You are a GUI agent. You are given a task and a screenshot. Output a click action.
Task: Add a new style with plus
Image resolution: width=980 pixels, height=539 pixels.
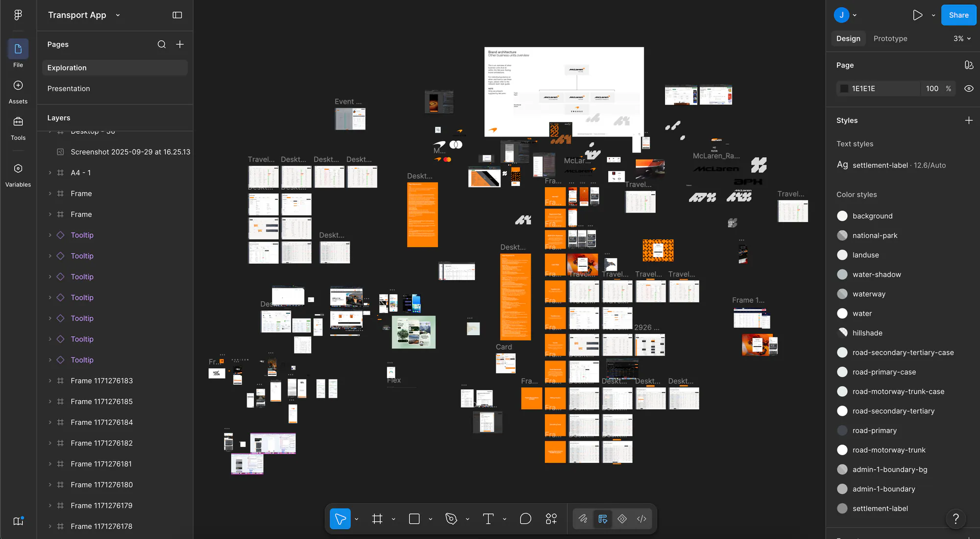click(x=969, y=121)
